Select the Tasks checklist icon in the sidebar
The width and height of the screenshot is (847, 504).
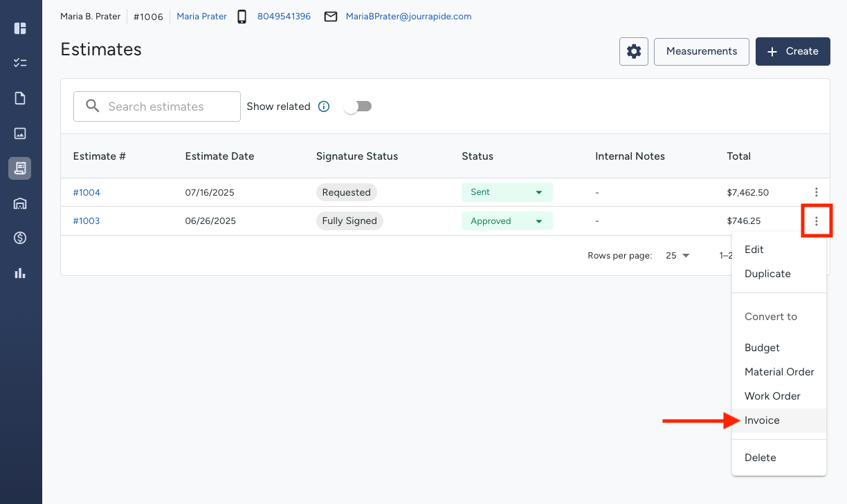20,63
